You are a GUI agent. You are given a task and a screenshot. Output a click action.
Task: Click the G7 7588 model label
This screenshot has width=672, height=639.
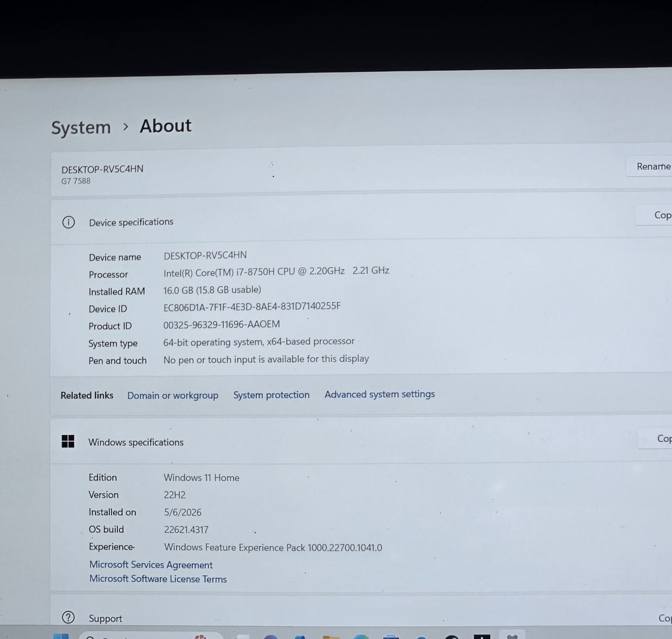pyautogui.click(x=76, y=181)
